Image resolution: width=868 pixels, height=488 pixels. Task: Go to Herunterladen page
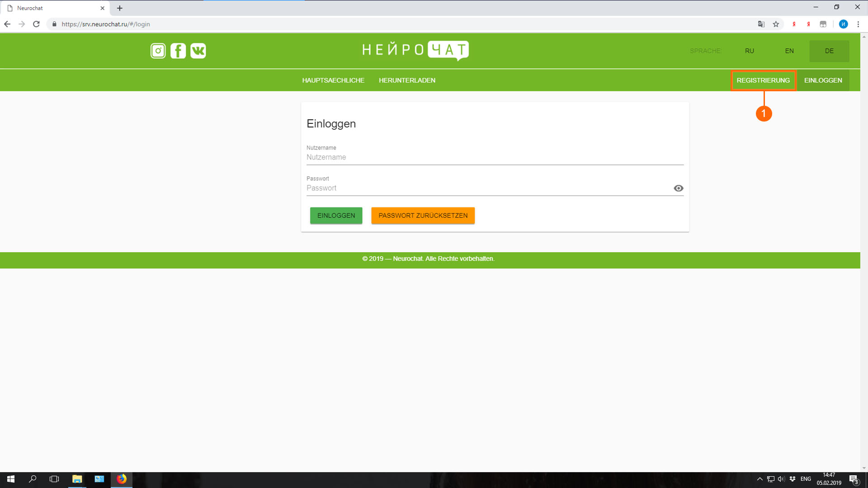point(407,80)
